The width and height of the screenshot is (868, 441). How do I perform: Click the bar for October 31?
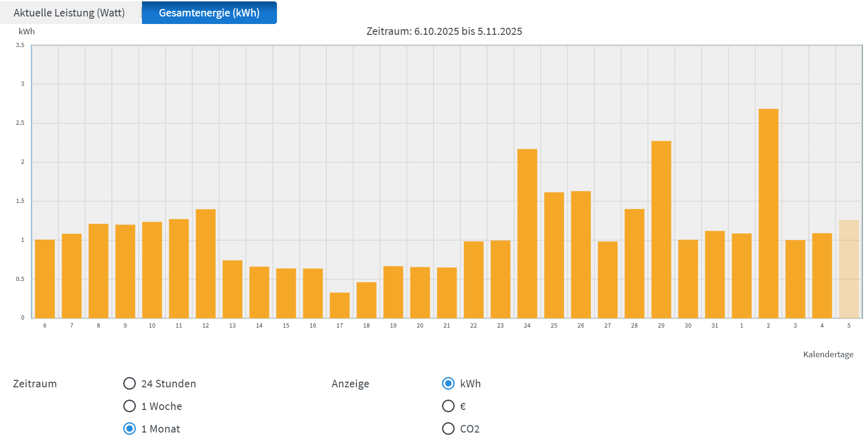[x=715, y=274]
